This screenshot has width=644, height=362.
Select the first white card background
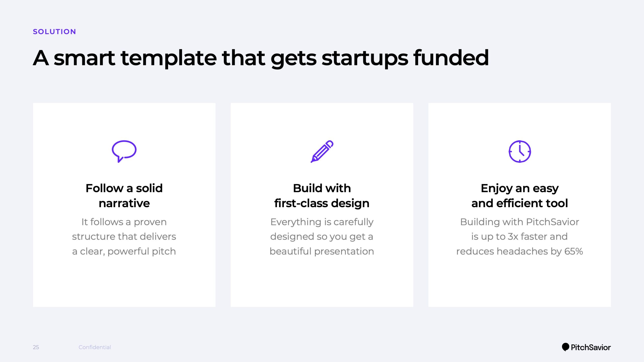point(124,205)
